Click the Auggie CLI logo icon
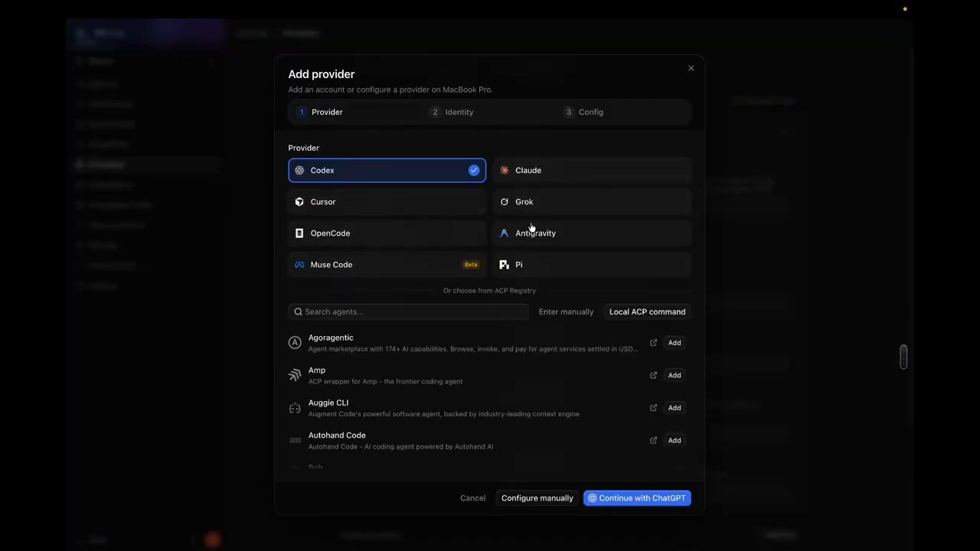The width and height of the screenshot is (980, 551). (x=295, y=408)
